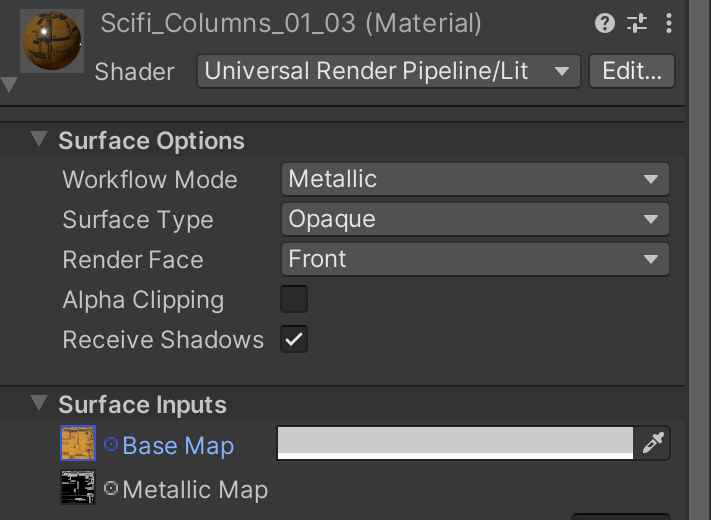The image size is (711, 520).
Task: Click the Base Map texture picker circle
Action: pyautogui.click(x=111, y=445)
